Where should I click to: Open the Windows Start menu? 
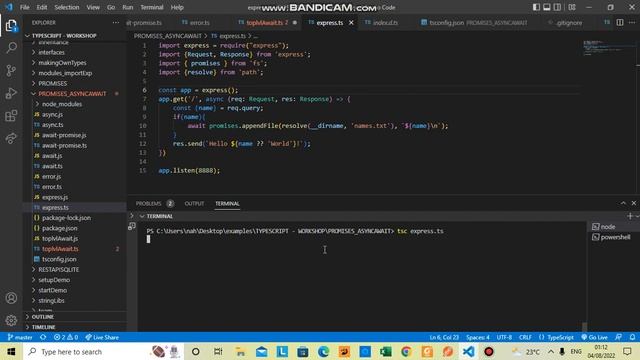click(11, 351)
